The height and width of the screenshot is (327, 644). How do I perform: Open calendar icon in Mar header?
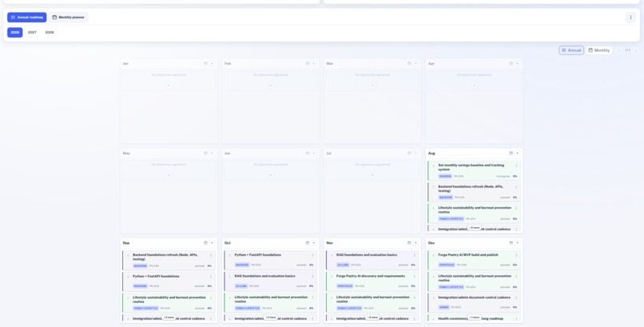409,64
